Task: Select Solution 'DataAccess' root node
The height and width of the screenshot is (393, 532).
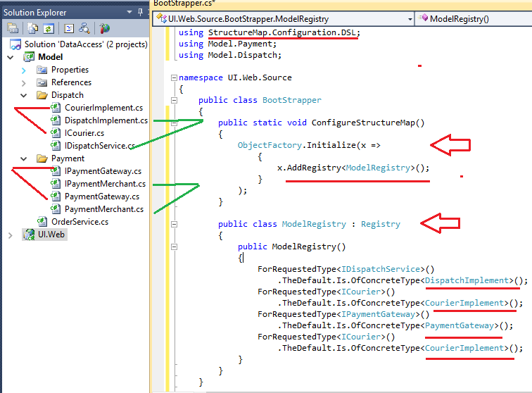Action: pos(86,44)
